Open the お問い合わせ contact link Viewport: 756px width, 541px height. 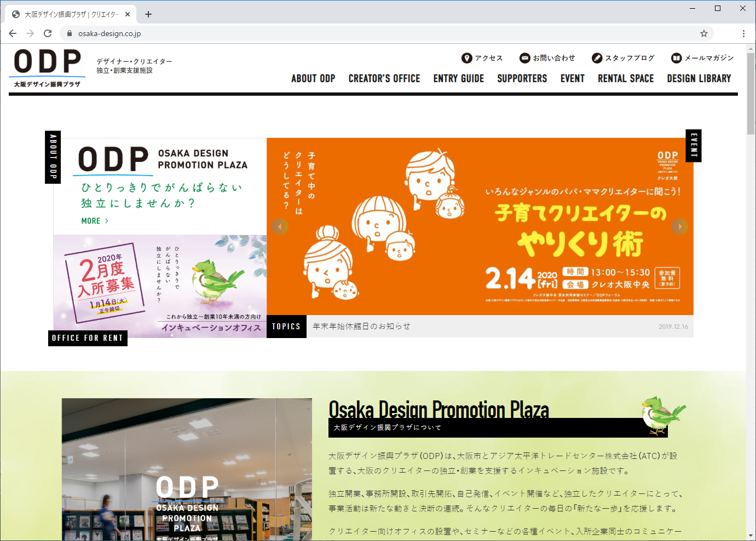(554, 58)
